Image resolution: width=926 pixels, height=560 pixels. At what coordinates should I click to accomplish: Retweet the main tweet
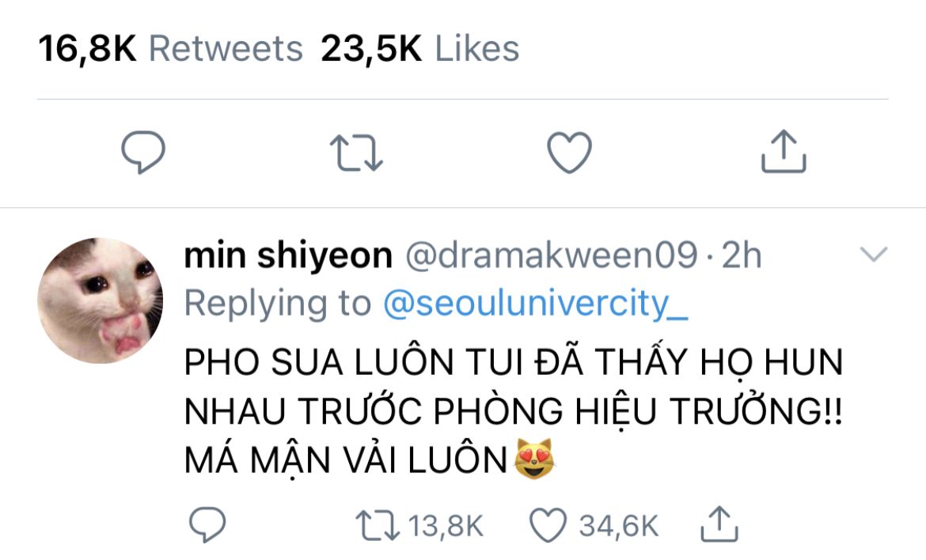click(356, 153)
